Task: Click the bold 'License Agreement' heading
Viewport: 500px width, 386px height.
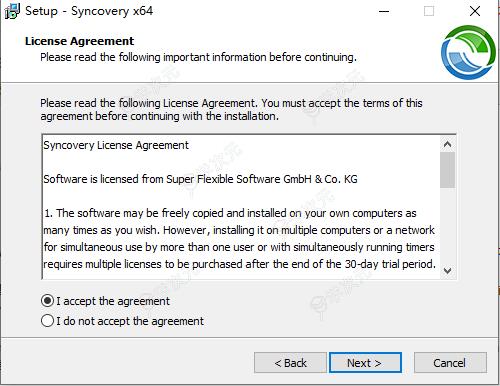Action: [79, 41]
